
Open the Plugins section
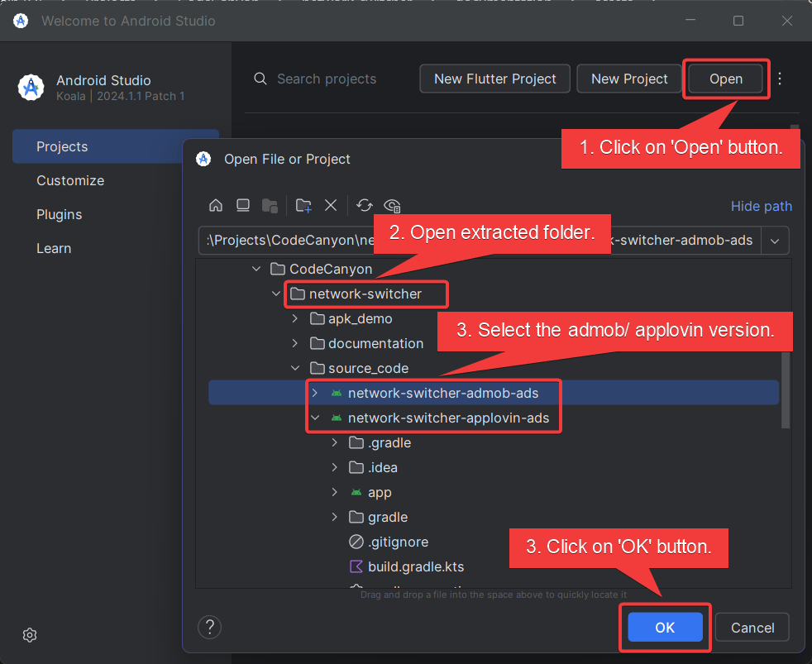coord(60,214)
